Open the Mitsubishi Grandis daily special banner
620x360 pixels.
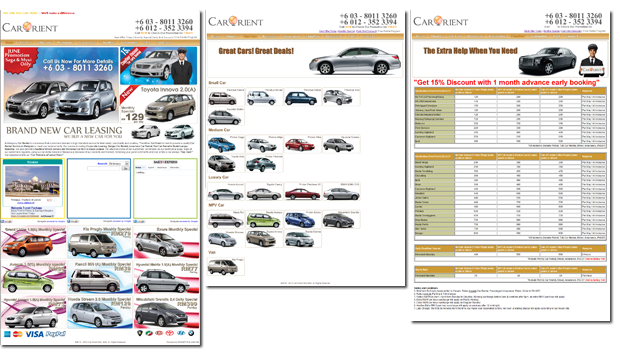tap(166, 313)
